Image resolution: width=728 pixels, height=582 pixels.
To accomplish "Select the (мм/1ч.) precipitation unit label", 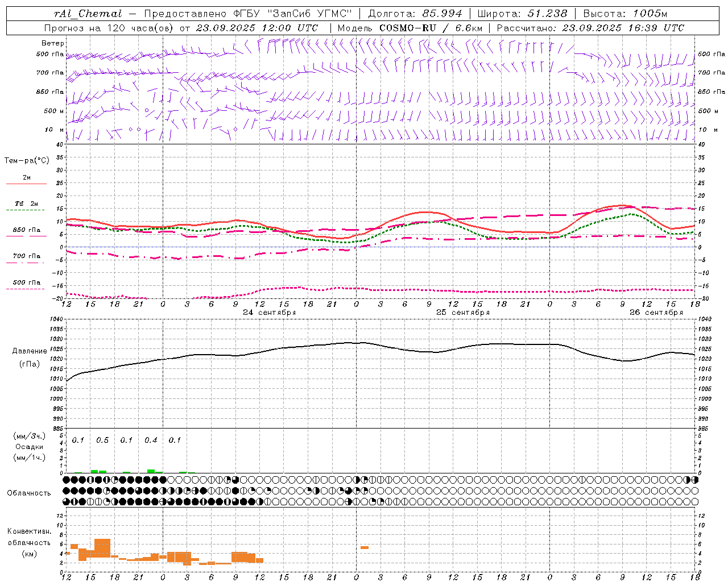I will (x=29, y=458).
